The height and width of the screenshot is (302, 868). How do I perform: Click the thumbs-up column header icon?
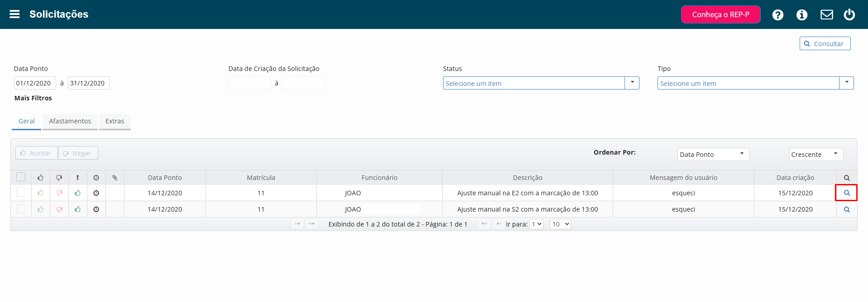pos(41,177)
